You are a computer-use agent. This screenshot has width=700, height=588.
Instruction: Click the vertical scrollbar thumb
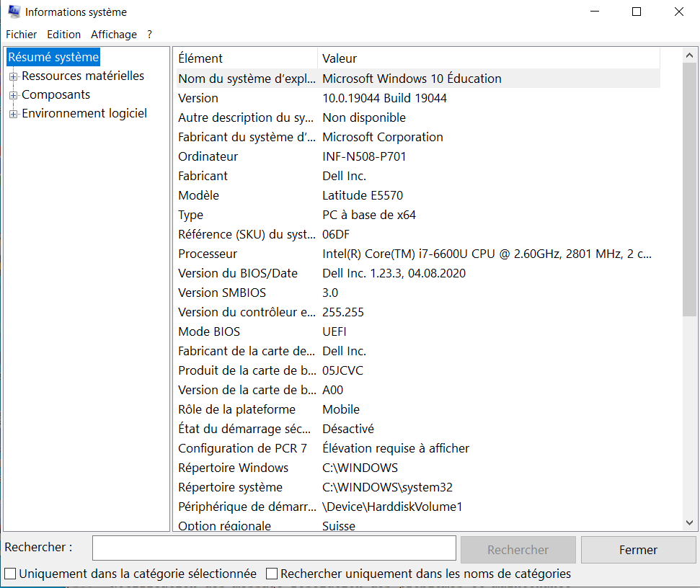click(689, 190)
